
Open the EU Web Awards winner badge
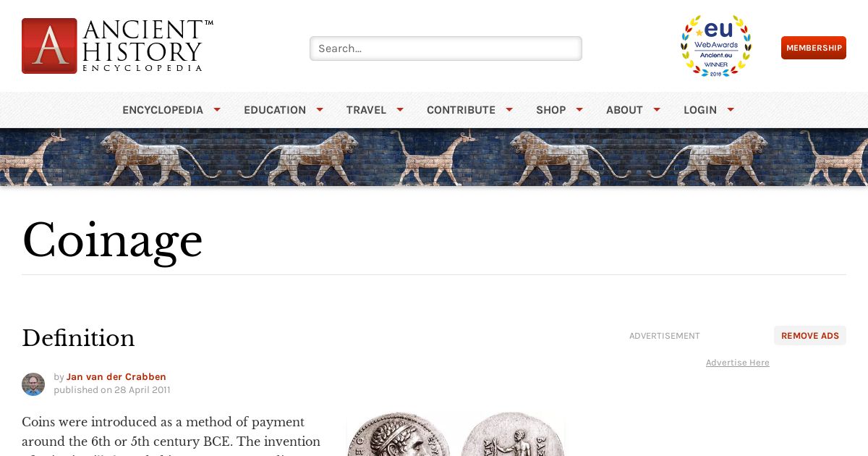tap(716, 46)
